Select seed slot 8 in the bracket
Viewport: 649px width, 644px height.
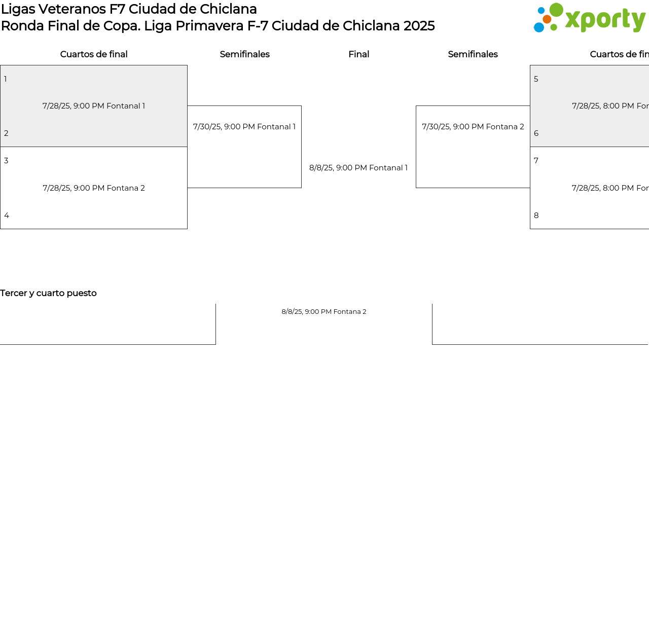click(x=536, y=216)
